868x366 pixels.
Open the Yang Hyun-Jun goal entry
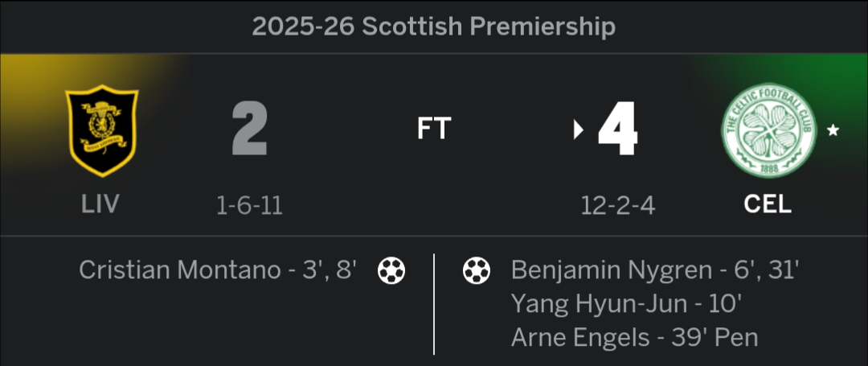[625, 304]
